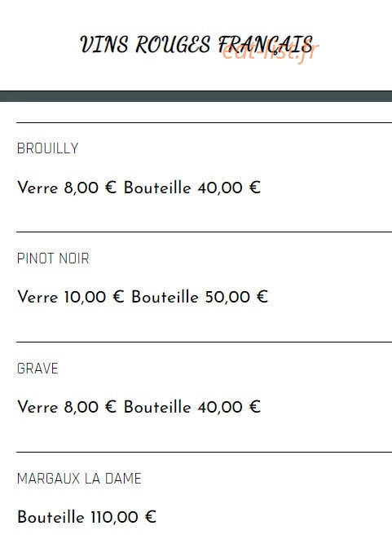The width and height of the screenshot is (392, 539).
Task: Click the line above GRAVE
Action: click(x=204, y=342)
